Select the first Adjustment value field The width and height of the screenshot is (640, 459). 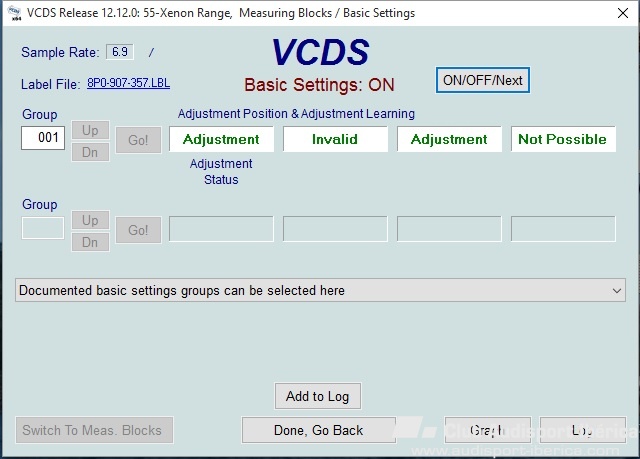pyautogui.click(x=221, y=139)
